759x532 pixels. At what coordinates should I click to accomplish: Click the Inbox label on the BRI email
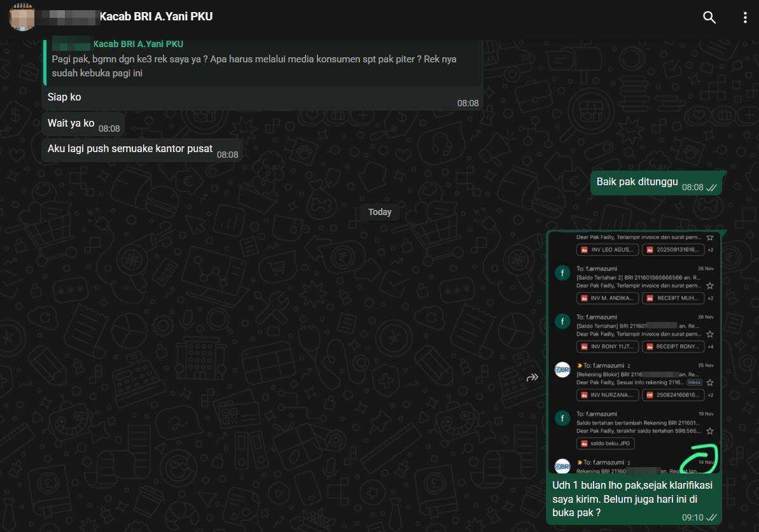point(694,382)
